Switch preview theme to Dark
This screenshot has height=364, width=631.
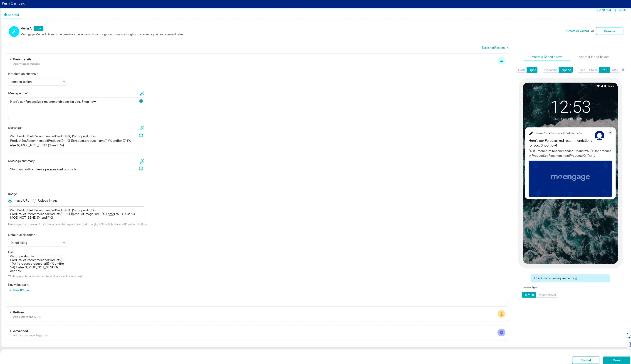tap(521, 70)
